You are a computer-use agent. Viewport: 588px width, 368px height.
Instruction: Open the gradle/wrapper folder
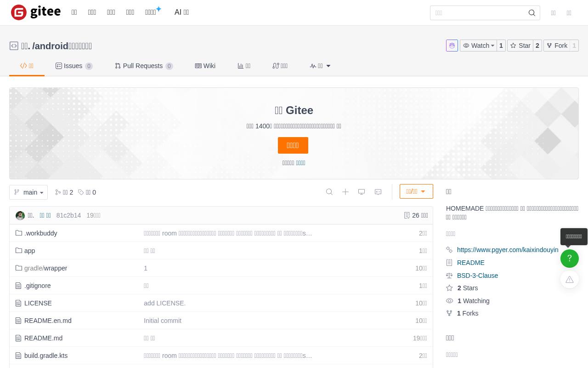click(45, 268)
